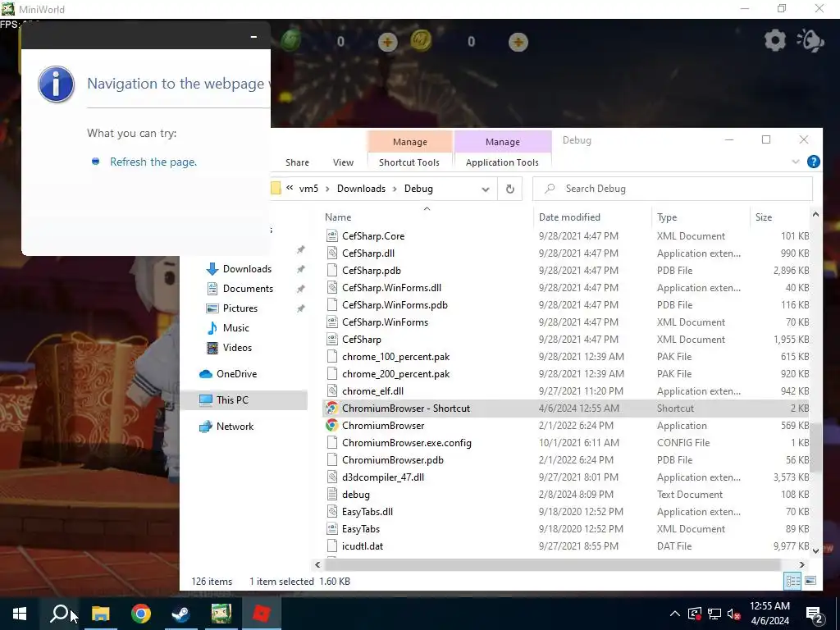Select icudtl.dat file row
This screenshot has width=840, height=630.
point(567,546)
